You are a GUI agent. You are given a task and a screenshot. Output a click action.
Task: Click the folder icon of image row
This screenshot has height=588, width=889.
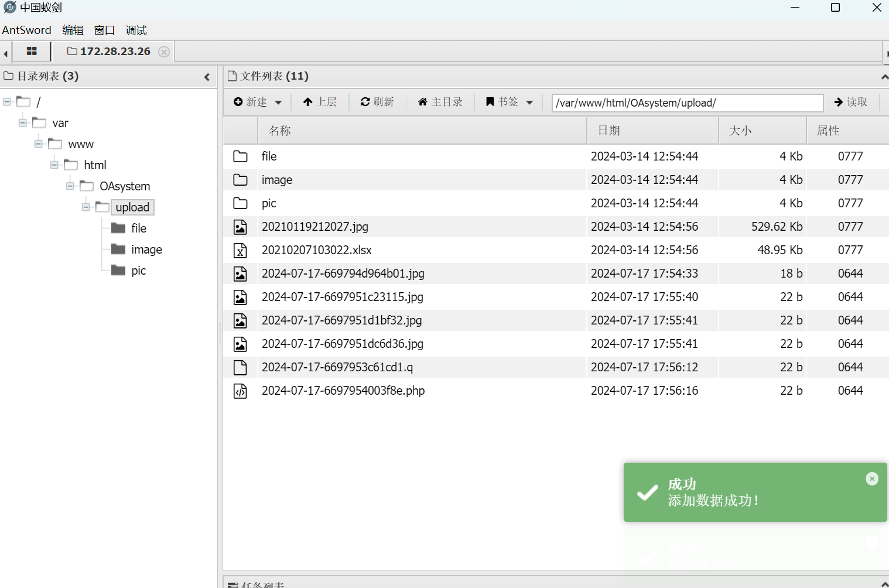coord(240,180)
